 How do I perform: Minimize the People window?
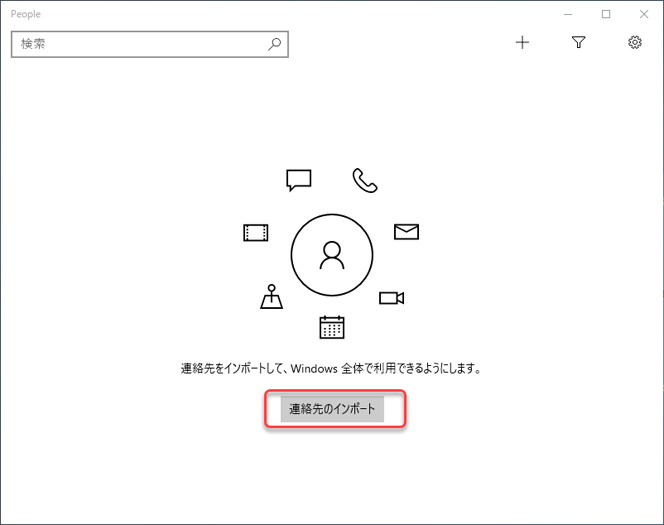[568, 14]
